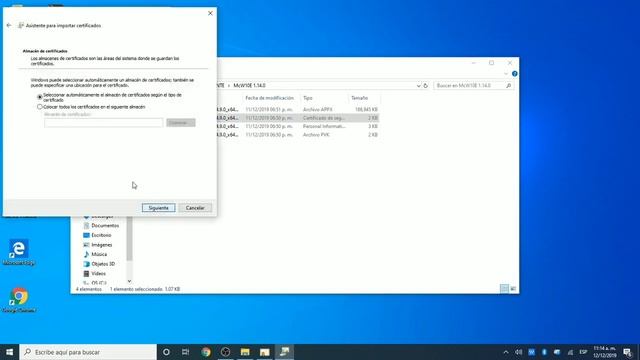
Task: Click the Siguiente button
Action: point(158,208)
